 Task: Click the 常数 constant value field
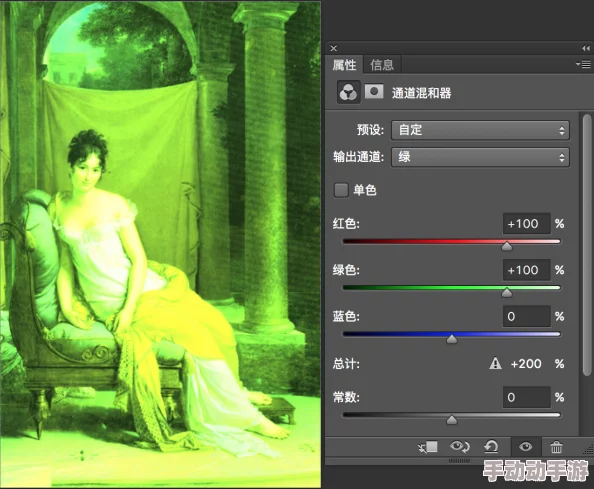tap(526, 397)
